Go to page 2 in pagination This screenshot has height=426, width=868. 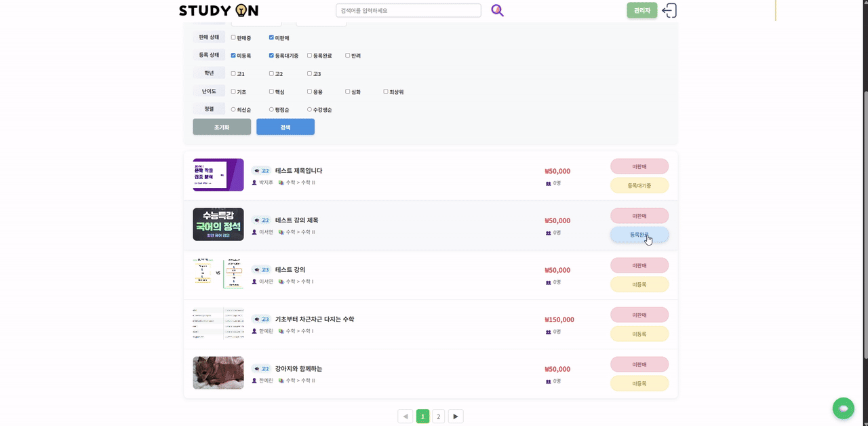(439, 417)
